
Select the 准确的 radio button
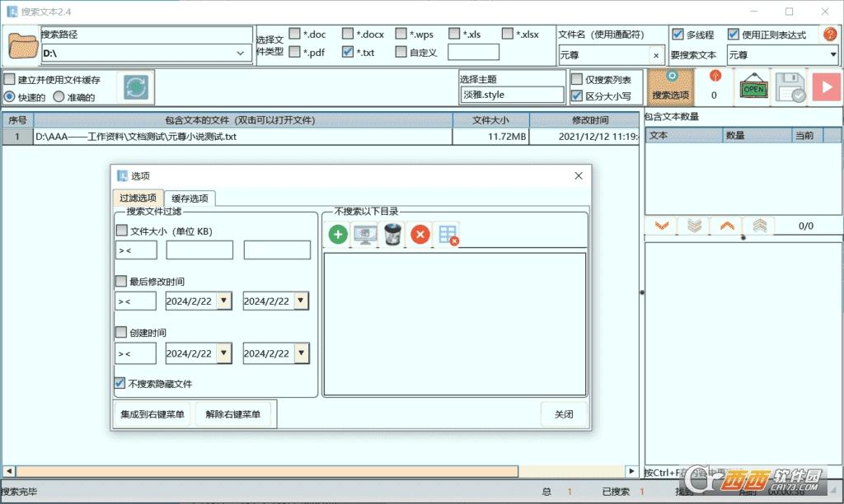tap(59, 96)
